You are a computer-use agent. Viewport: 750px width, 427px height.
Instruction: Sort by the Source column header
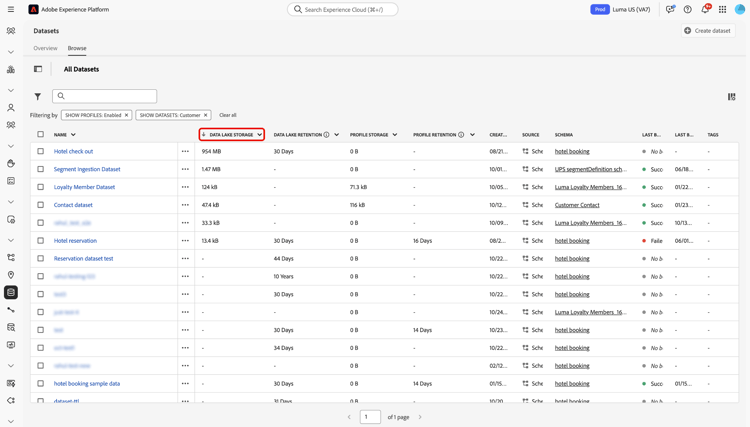tap(530, 135)
